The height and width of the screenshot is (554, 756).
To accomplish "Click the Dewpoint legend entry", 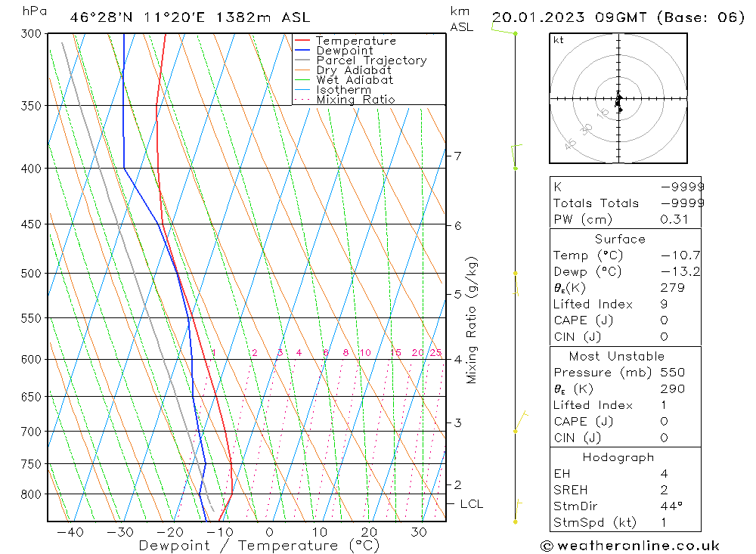I will point(333,51).
